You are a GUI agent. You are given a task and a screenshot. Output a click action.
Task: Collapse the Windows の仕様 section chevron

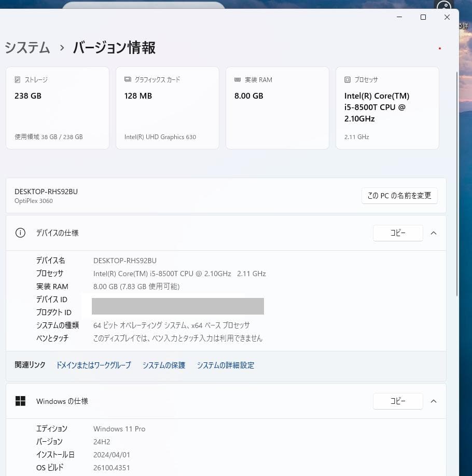(x=434, y=401)
